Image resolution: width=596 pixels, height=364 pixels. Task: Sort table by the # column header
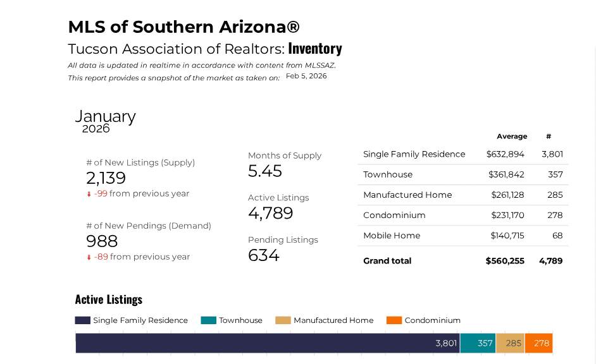[x=549, y=136]
